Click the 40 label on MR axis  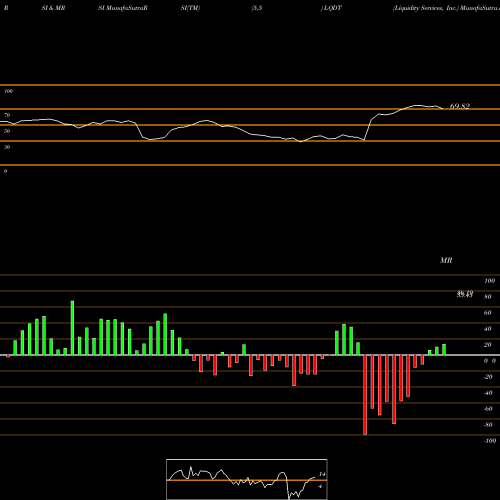pos(488,329)
